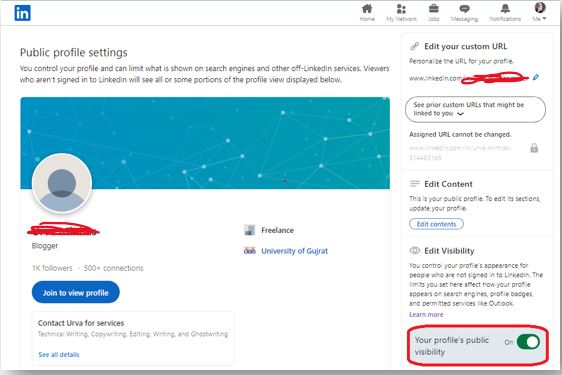Image resolution: width=562 pixels, height=375 pixels.
Task: Click the Blogger headline text
Action: coord(45,246)
